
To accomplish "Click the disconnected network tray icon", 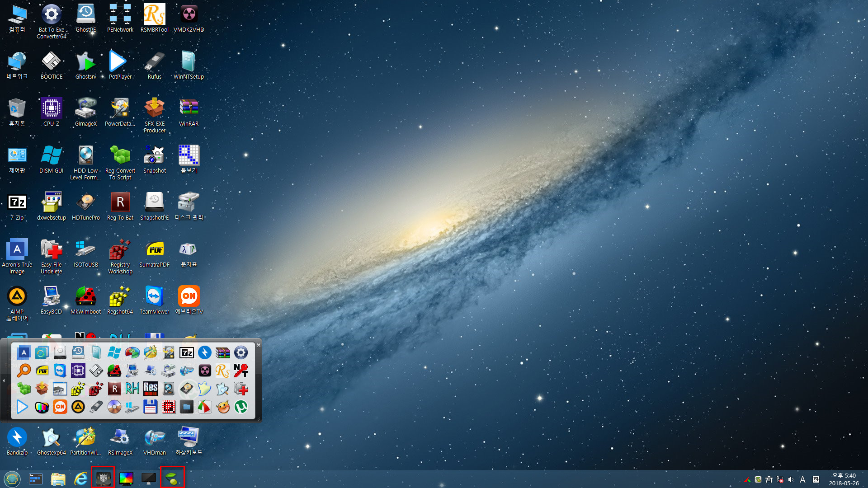I will coord(780,479).
